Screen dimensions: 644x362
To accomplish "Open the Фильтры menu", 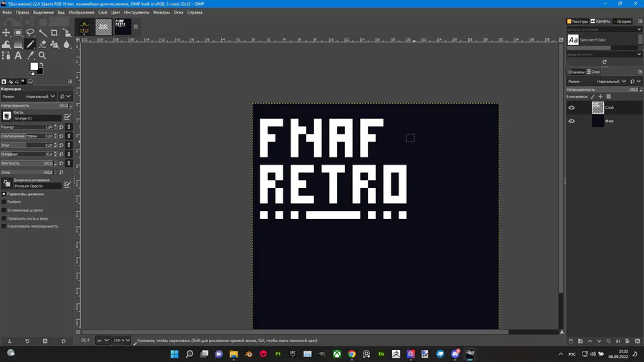I will [161, 12].
